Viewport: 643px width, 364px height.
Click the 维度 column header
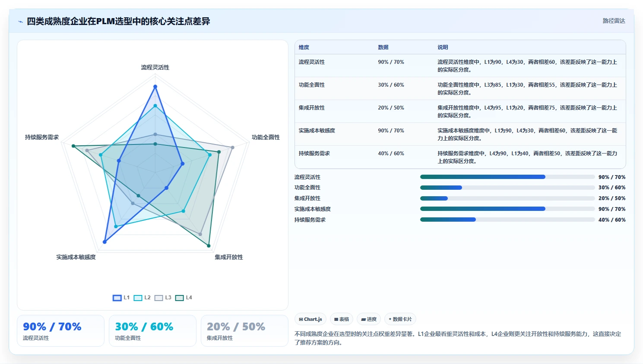pyautogui.click(x=304, y=47)
